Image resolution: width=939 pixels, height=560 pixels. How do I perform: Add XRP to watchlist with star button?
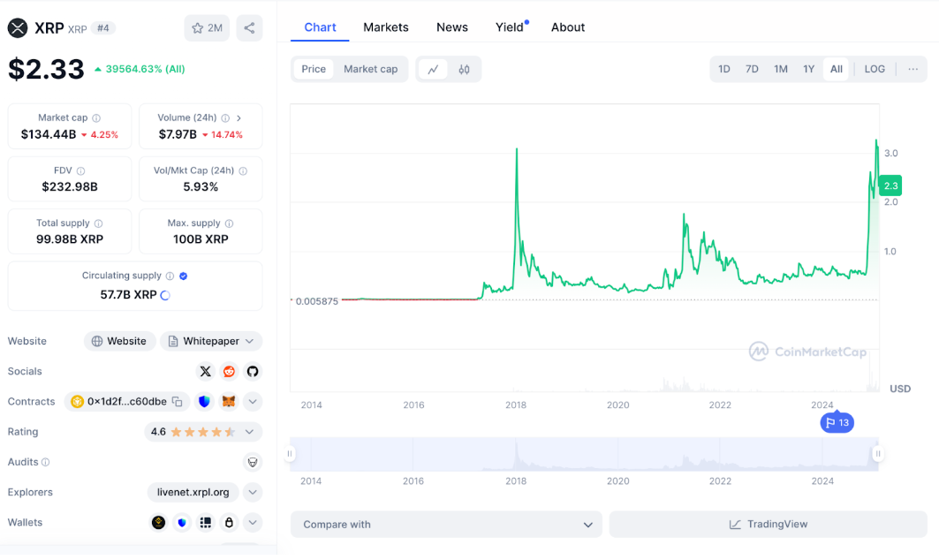[x=207, y=28]
